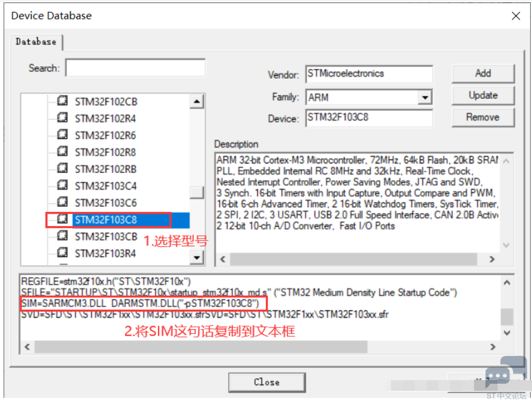Click the device list scrollbar thumb

197,192
